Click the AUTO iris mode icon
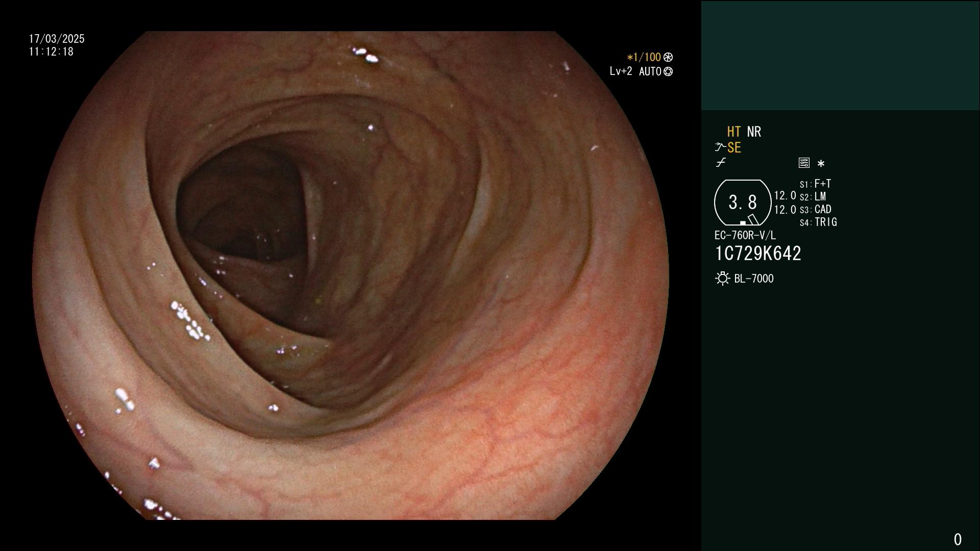 tap(668, 71)
